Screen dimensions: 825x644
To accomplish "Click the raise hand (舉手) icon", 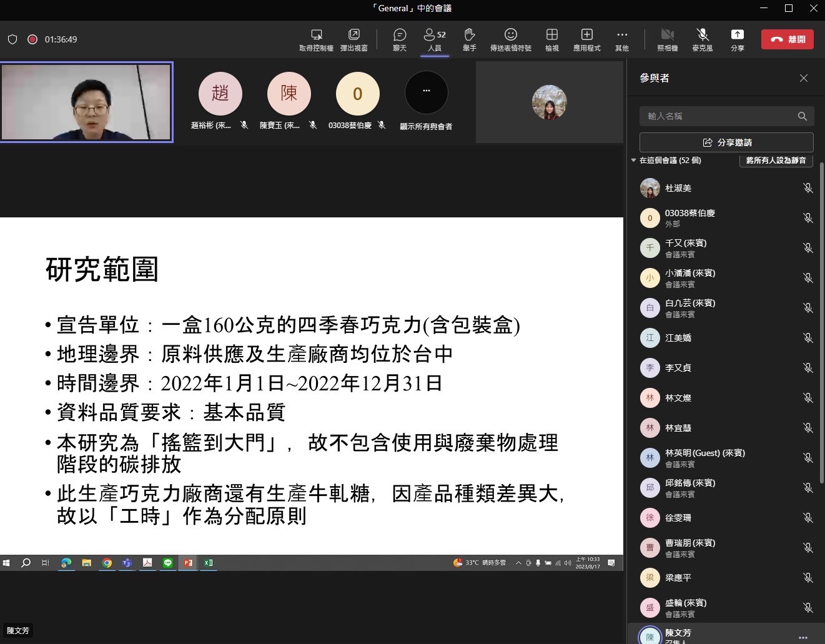I will (x=469, y=39).
